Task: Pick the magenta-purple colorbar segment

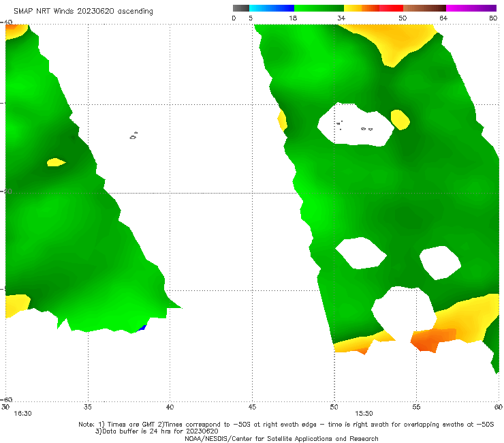Action: coord(471,8)
